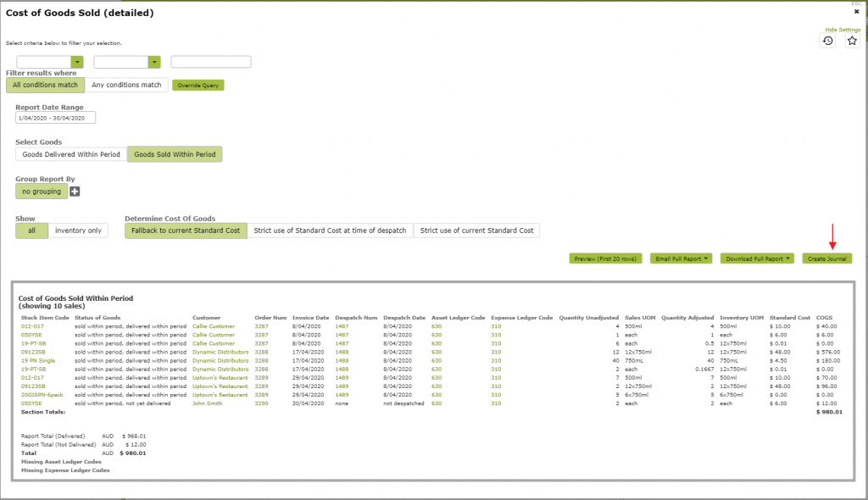Open the second filter condition dropdown
This screenshot has width=868, height=500.
[126, 61]
